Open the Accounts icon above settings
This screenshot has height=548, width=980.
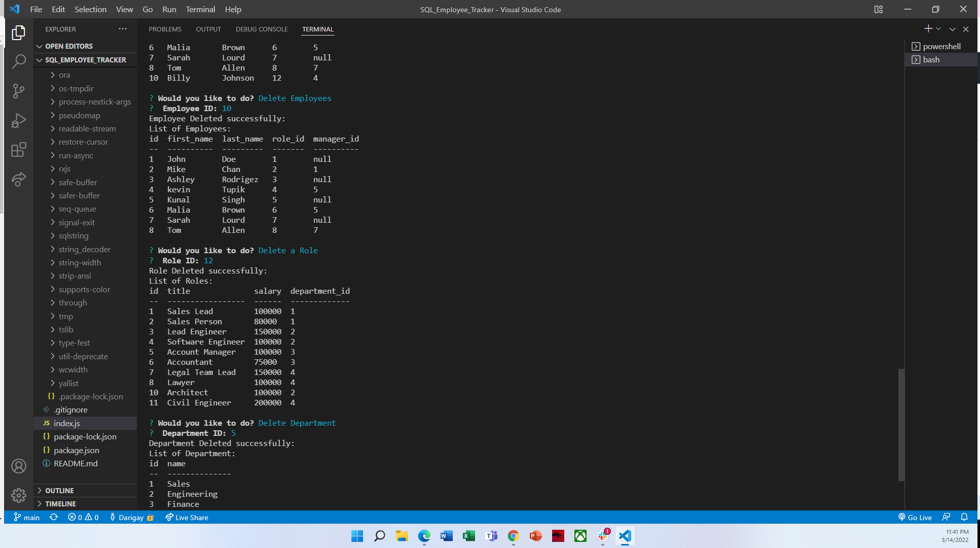(19, 466)
